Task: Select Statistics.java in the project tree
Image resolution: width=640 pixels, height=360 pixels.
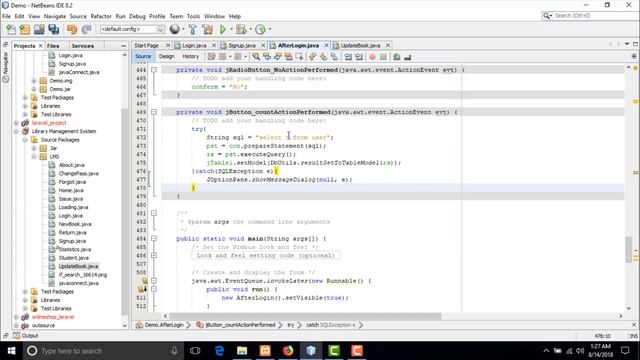Action: pos(75,249)
